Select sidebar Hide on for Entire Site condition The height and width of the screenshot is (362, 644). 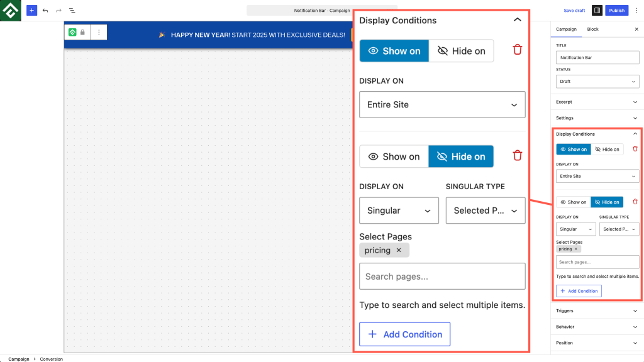pos(607,150)
